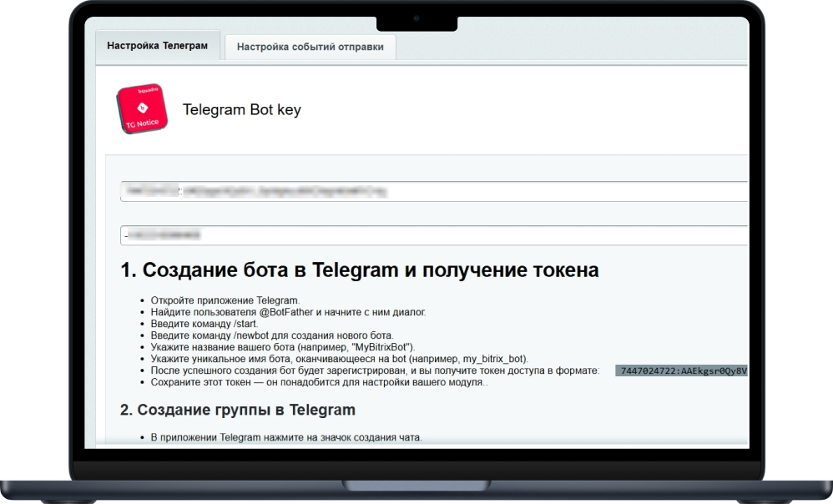Click line mentioning @BotFather

(289, 312)
